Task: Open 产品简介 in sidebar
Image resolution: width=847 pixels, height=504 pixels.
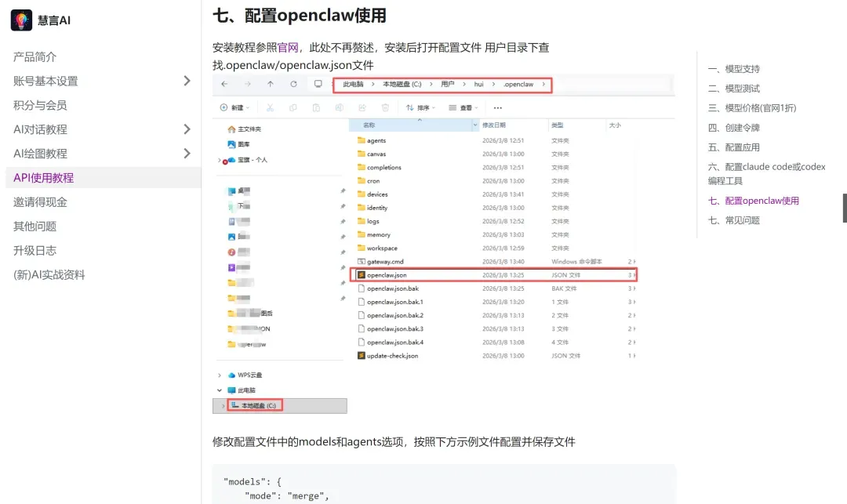Action: click(x=35, y=56)
